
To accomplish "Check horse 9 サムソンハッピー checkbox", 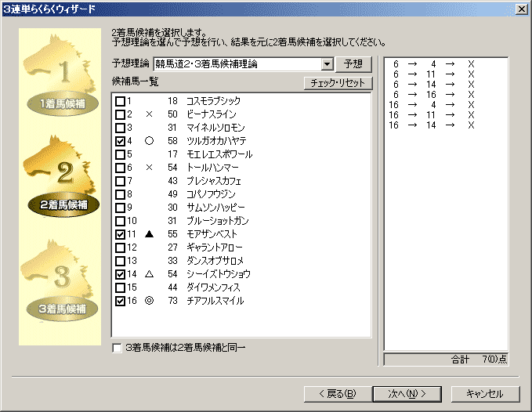I will pyautogui.click(x=120, y=208).
